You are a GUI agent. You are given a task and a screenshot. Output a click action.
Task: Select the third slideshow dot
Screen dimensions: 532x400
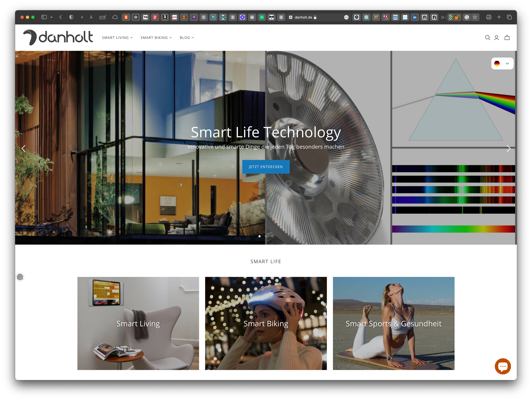(x=272, y=236)
